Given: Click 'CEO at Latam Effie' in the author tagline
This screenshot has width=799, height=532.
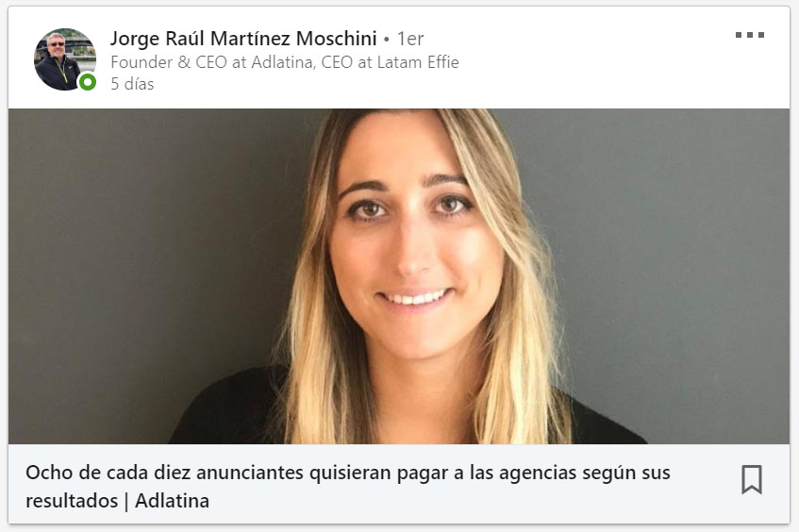Looking at the screenshot, I should (x=391, y=62).
